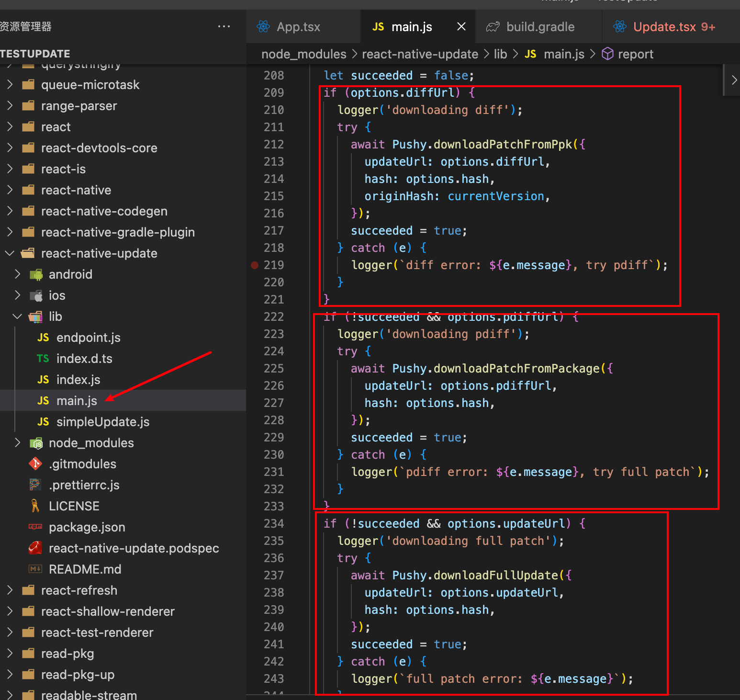Select main.js in the file tree

pyautogui.click(x=77, y=401)
